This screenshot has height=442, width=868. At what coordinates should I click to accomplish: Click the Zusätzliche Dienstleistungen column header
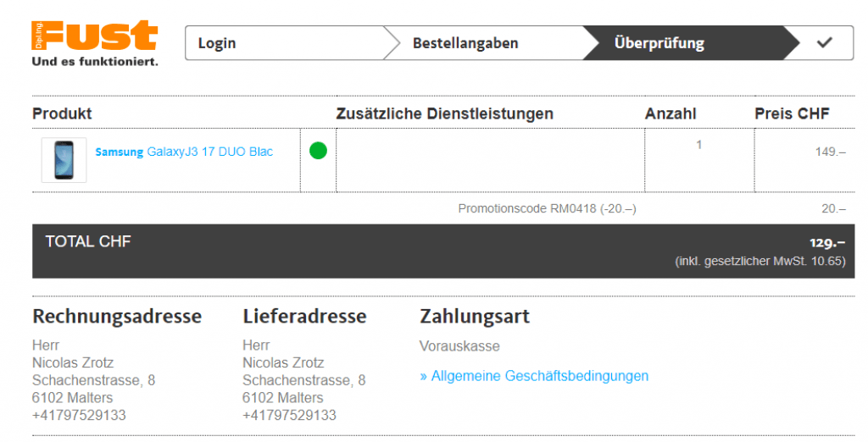click(x=444, y=113)
